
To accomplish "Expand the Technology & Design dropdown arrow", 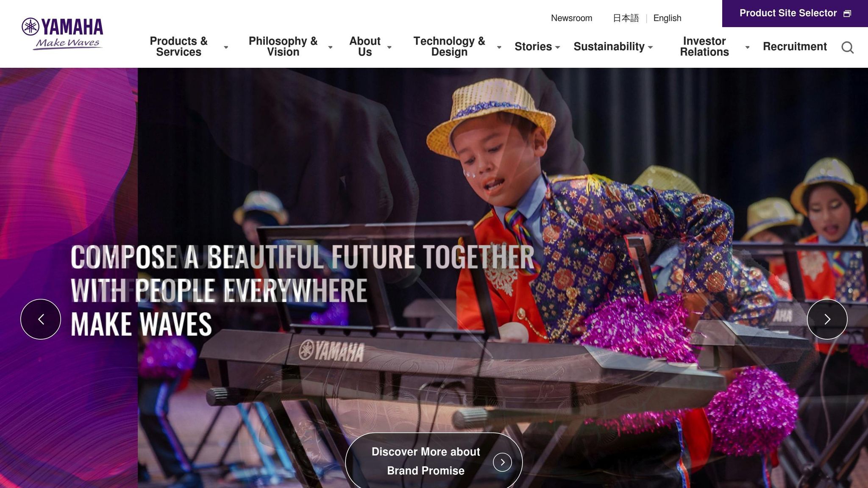I will [x=499, y=47].
